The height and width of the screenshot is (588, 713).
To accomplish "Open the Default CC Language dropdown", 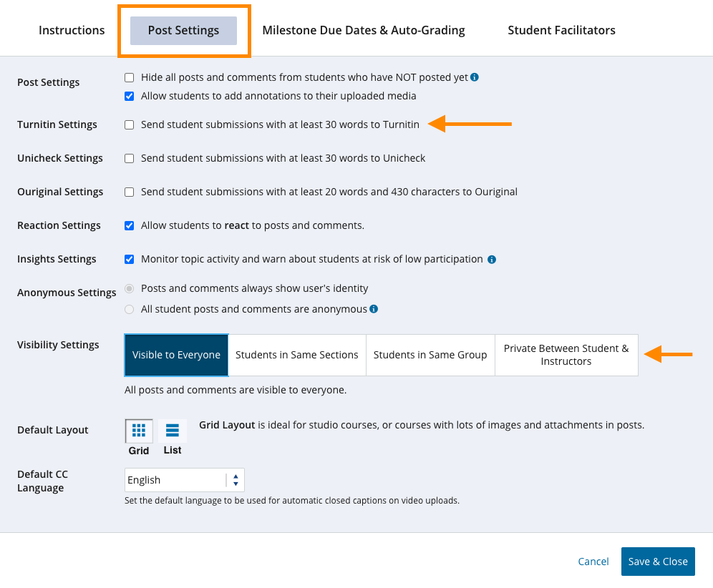I will click(179, 479).
